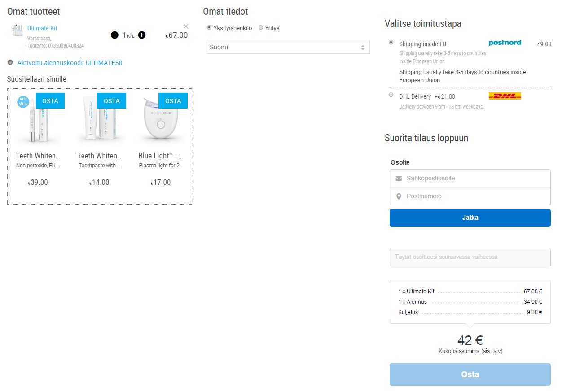The height and width of the screenshot is (392, 562).
Task: Choose DHL Delivery shipping option
Action: [391, 95]
